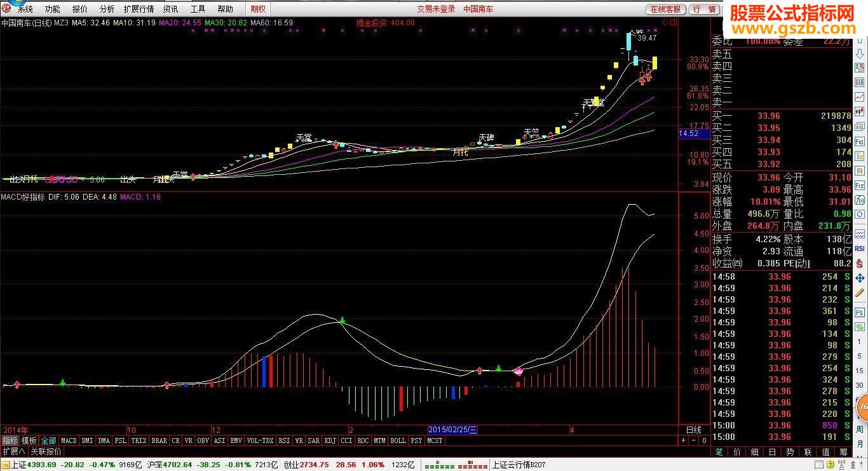Screen dimensions: 868x471
Task: Click the F10 company info icon
Action: pyautogui.click(x=860, y=141)
